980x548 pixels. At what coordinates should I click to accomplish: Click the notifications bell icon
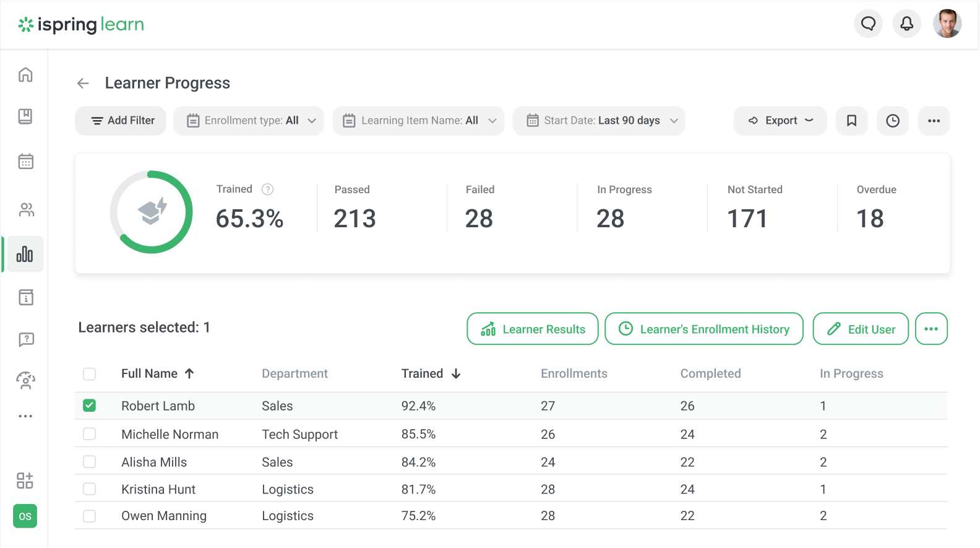[906, 24]
